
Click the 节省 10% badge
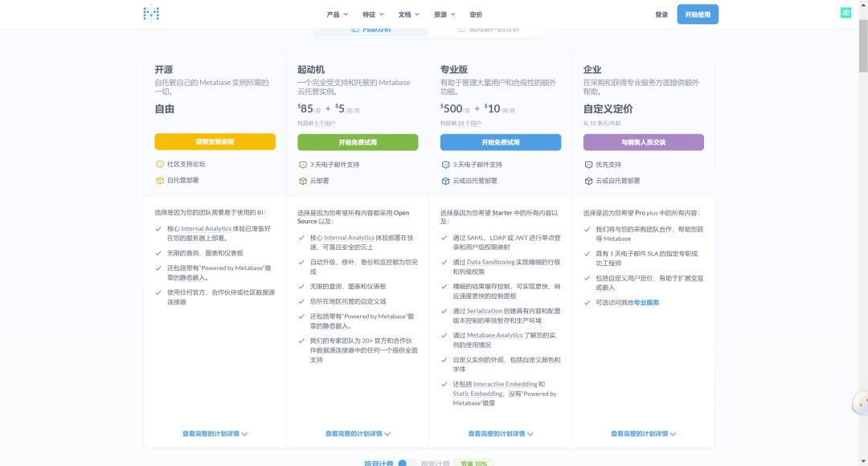473,463
